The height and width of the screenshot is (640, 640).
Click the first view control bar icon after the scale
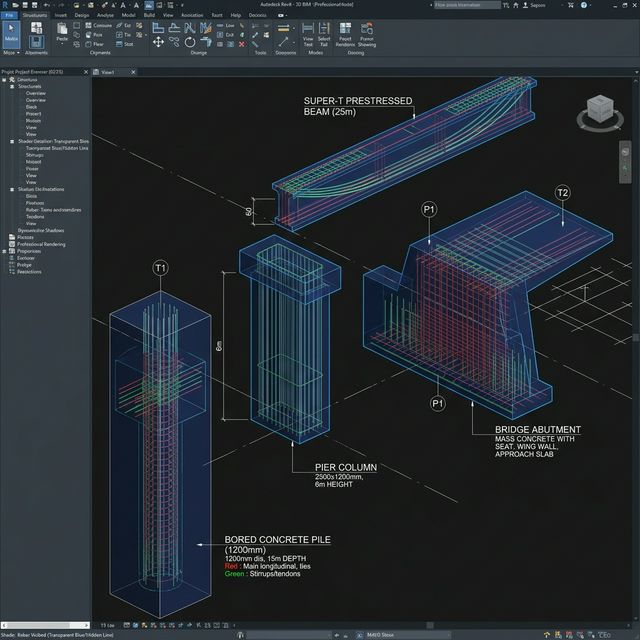click(127, 625)
